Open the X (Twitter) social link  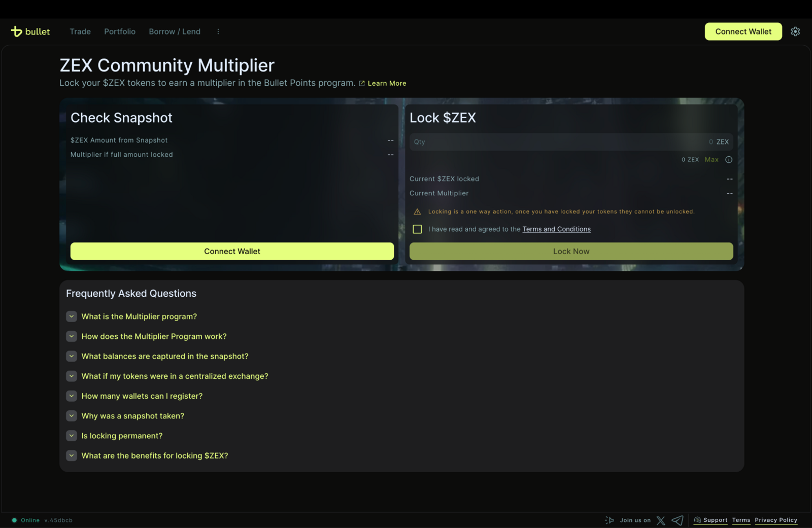tap(661, 520)
